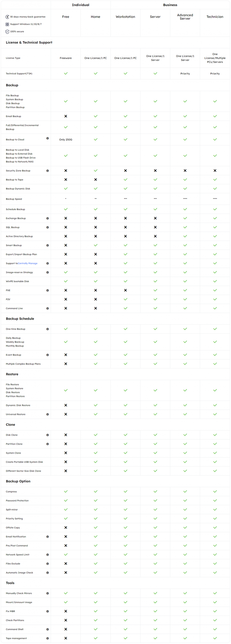Click info icon beside Exchange Backup
Image resolution: width=231 pixels, height=644 pixels.
[x=47, y=218]
